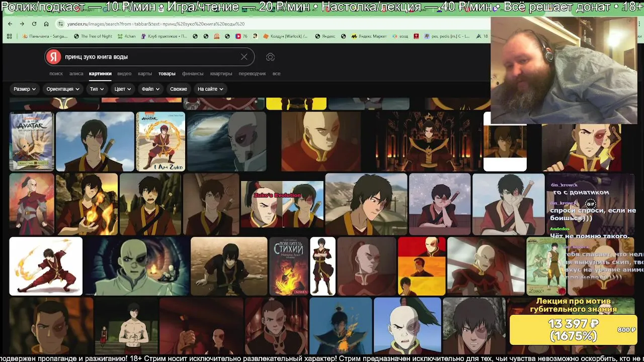Open the Zuko's Evolution thumbnail

click(282, 204)
